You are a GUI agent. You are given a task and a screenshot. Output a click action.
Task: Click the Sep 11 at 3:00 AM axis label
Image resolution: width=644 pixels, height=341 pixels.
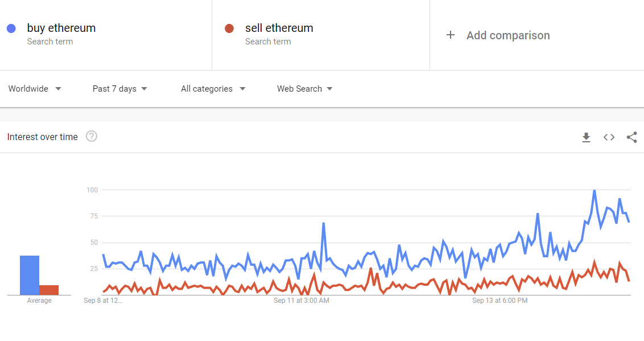tap(302, 301)
